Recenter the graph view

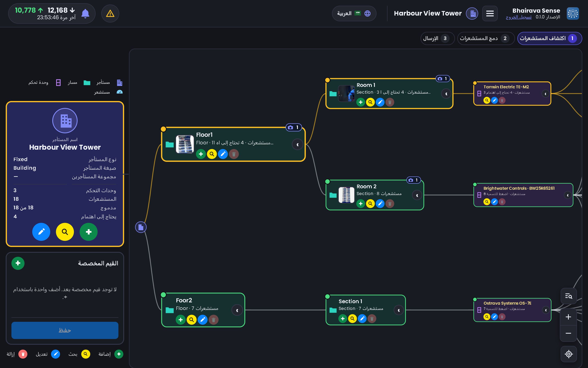click(569, 354)
